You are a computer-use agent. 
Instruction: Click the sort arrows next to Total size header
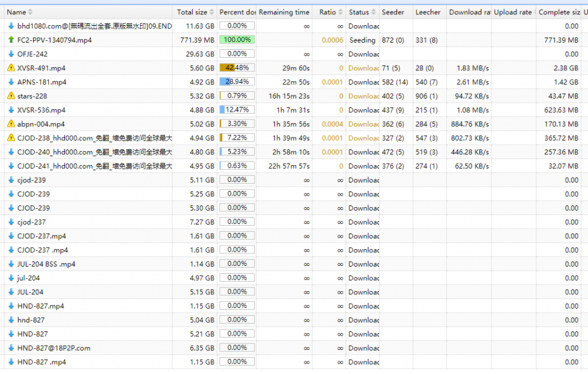pos(211,12)
